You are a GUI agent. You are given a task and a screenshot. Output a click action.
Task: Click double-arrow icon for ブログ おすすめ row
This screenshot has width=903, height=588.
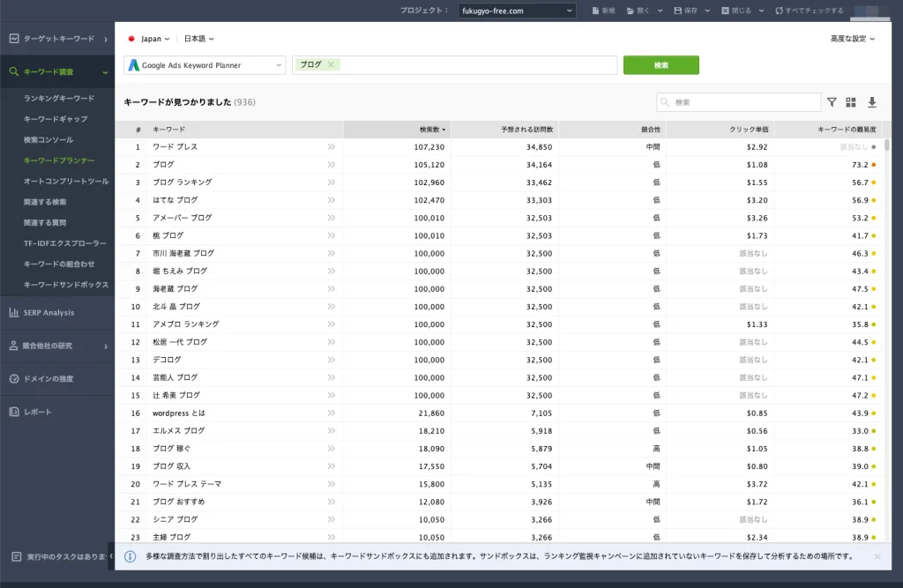[332, 502]
